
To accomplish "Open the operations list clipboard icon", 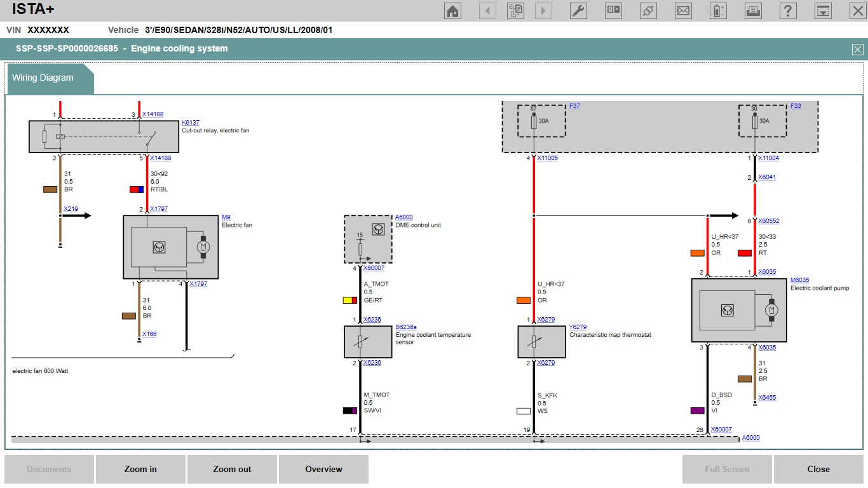I will 515,11.
